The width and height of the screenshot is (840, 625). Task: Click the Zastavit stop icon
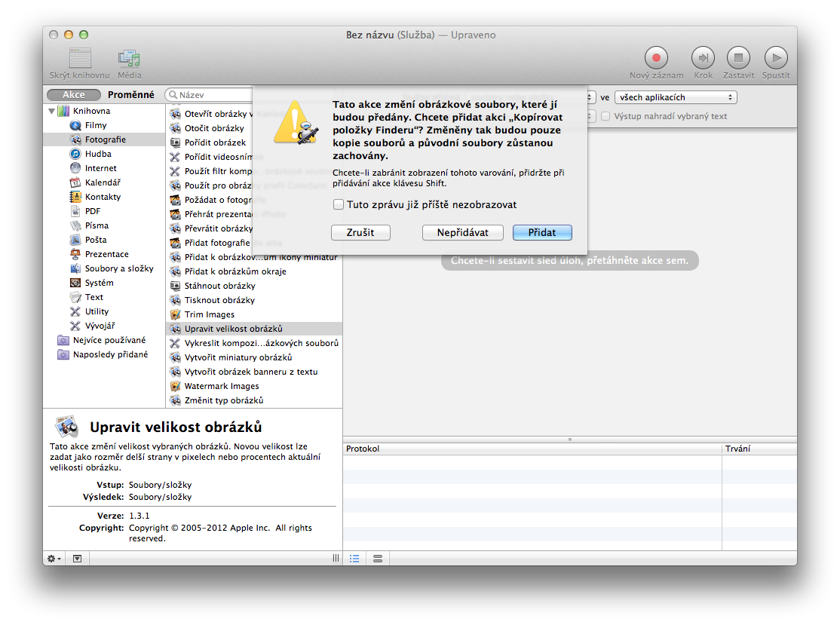click(x=738, y=58)
